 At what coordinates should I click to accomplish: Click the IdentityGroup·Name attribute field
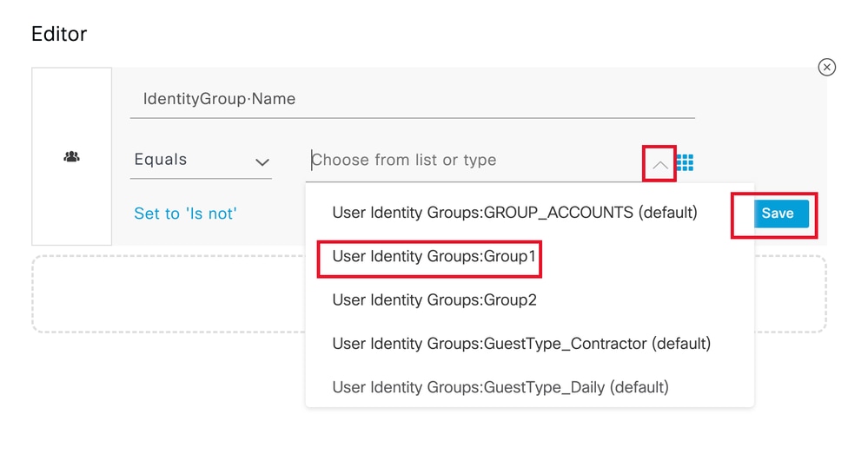[x=413, y=99]
